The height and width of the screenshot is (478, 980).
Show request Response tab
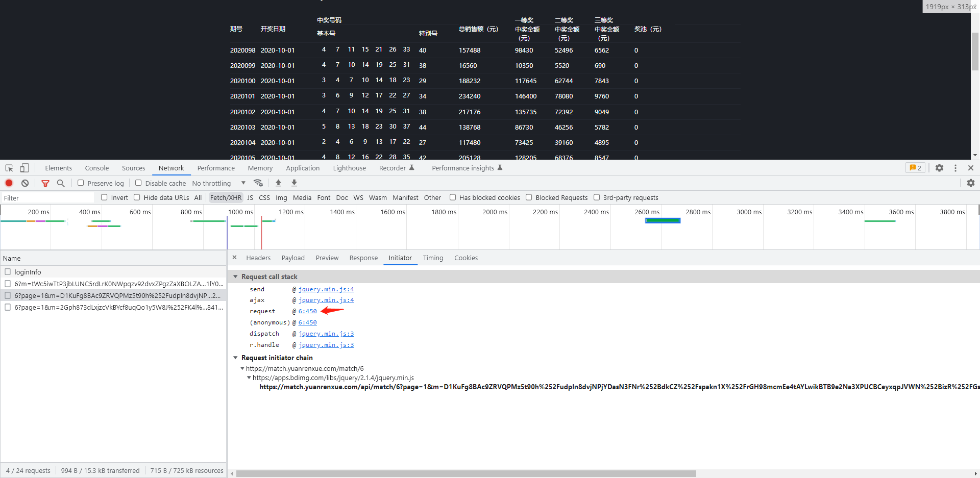point(364,258)
